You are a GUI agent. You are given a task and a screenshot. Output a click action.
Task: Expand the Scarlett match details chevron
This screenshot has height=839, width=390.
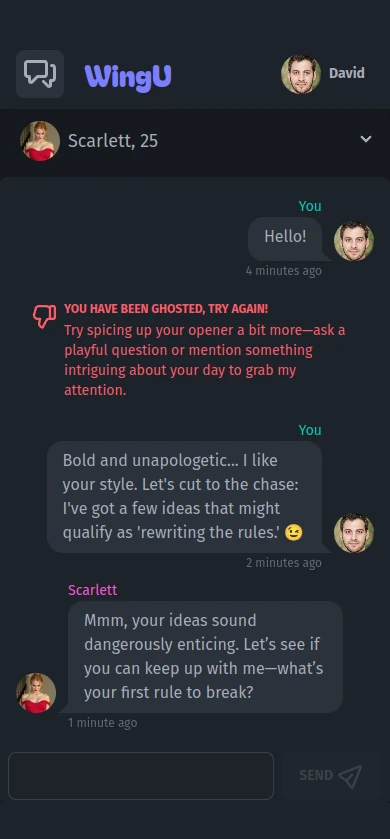(366, 139)
